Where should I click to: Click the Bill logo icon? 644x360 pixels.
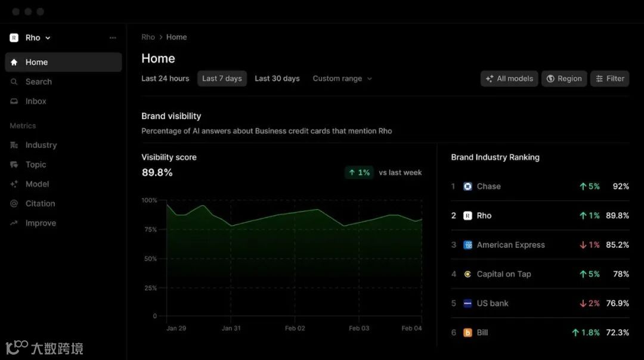click(x=467, y=333)
